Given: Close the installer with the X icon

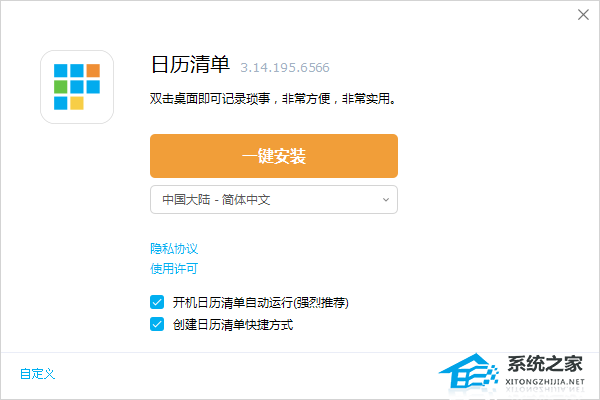Looking at the screenshot, I should [583, 15].
